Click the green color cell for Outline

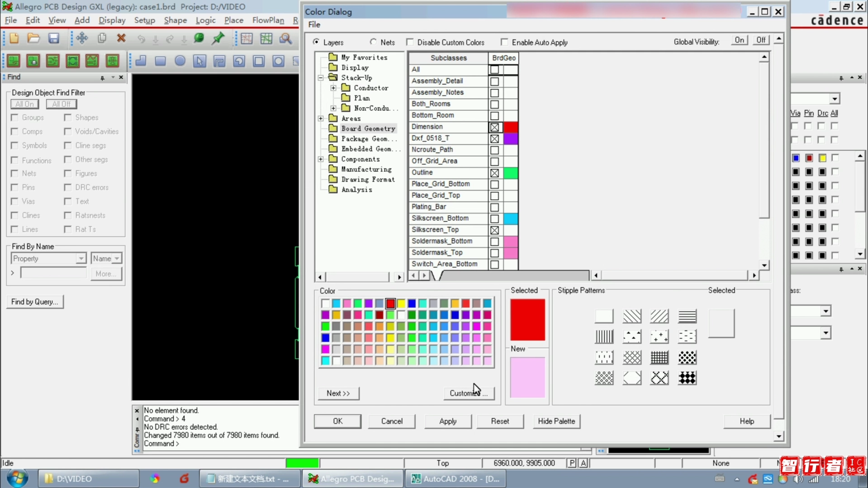[x=511, y=173]
